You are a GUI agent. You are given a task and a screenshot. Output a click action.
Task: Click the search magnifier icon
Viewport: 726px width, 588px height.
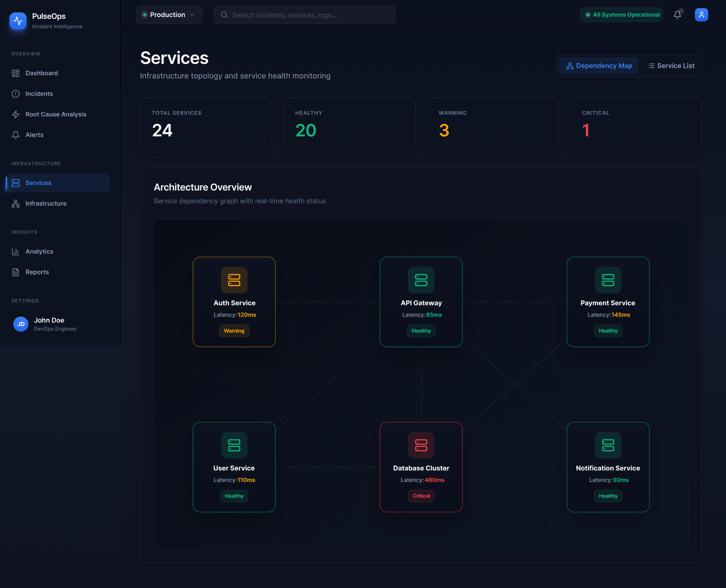(224, 15)
